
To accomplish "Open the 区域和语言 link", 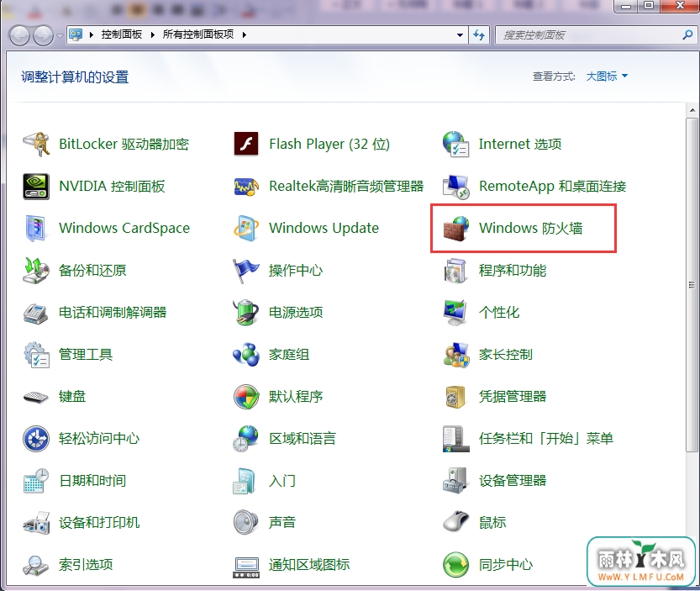I will (303, 439).
